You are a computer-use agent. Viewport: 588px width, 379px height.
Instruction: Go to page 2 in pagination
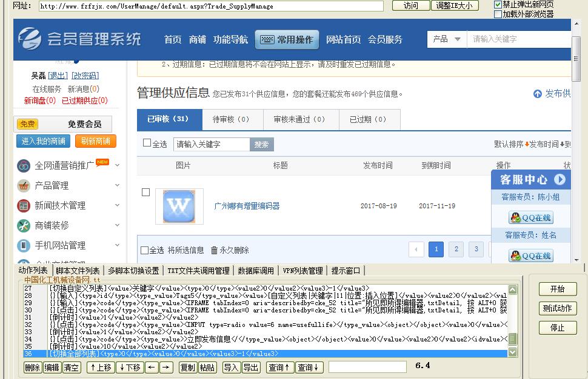[x=456, y=249]
